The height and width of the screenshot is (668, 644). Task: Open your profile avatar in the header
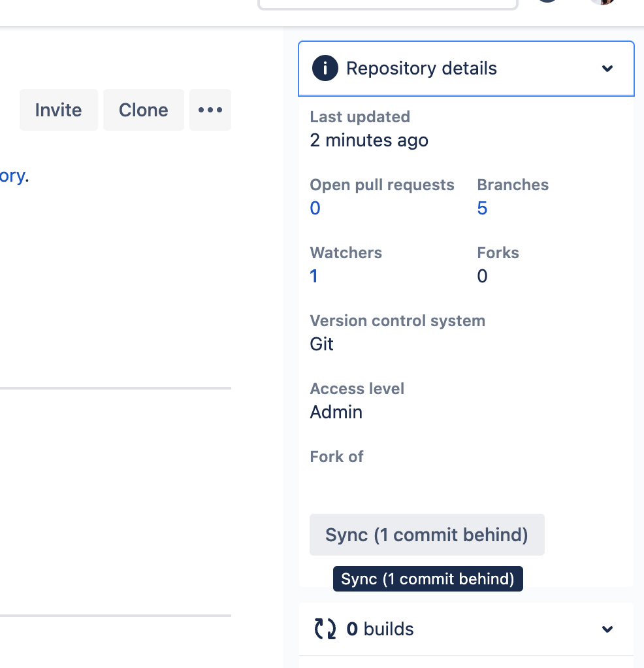pyautogui.click(x=602, y=3)
